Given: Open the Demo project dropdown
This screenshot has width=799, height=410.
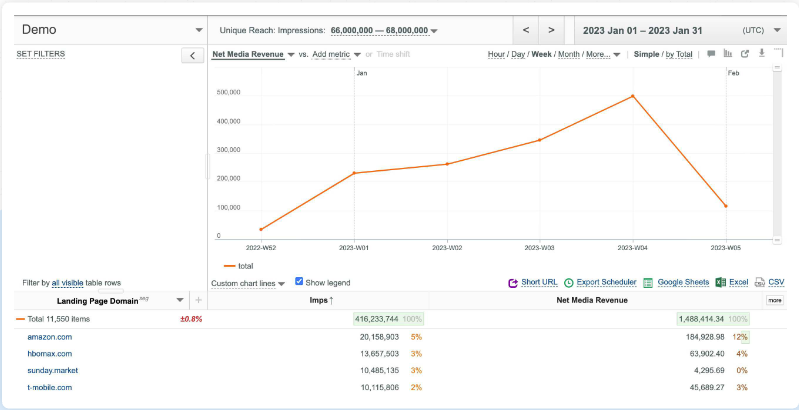Looking at the screenshot, I should coord(198,30).
